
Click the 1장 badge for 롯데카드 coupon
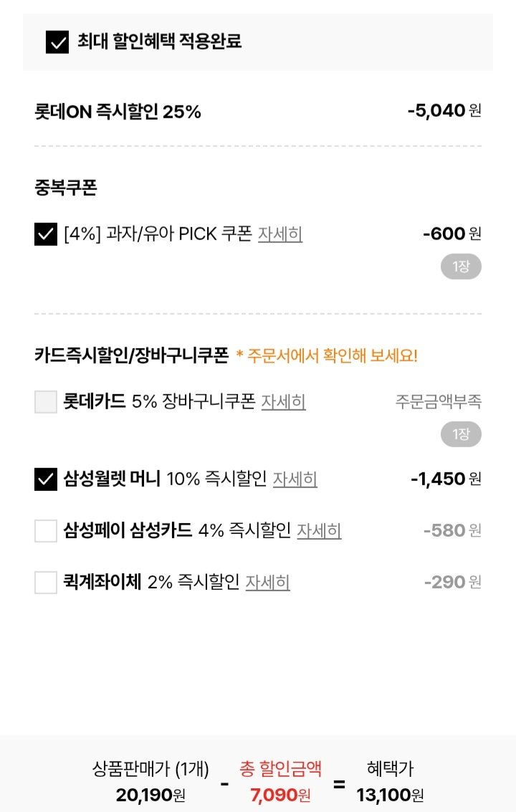(x=461, y=434)
